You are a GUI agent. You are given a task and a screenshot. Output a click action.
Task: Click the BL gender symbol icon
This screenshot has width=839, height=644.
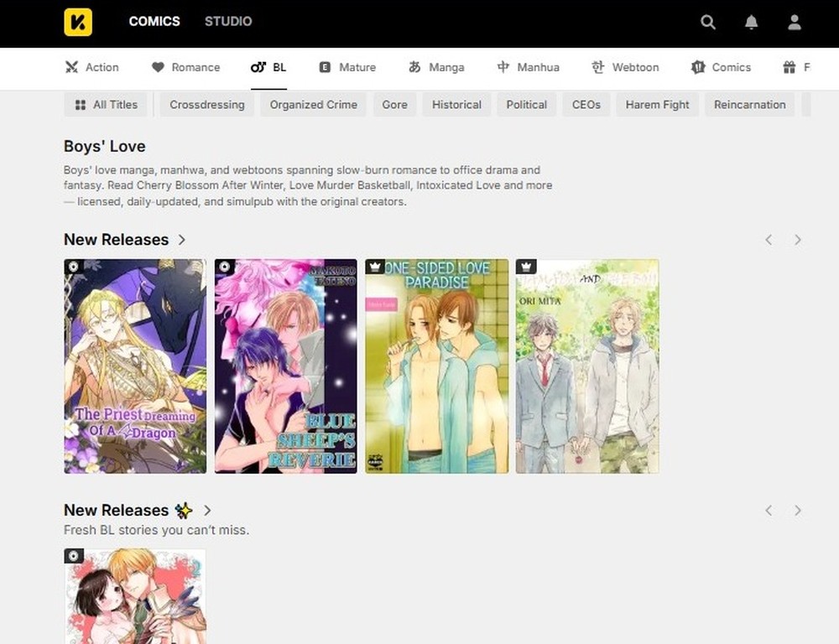click(x=258, y=67)
